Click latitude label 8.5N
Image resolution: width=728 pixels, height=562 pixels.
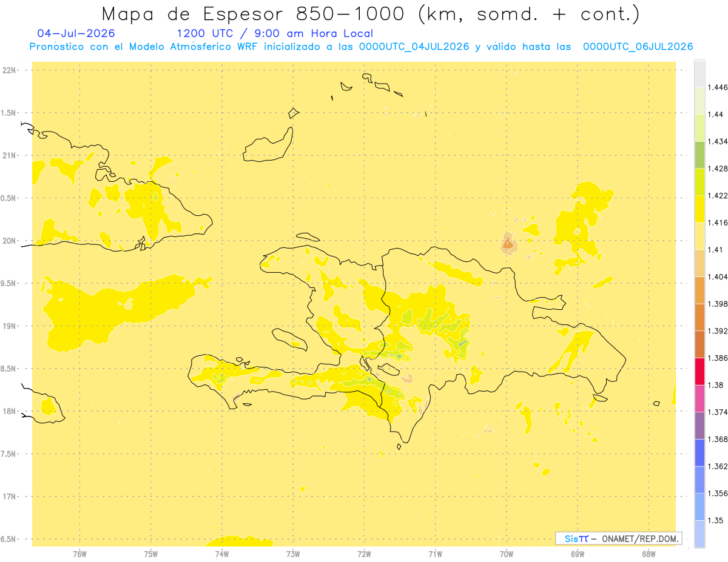pyautogui.click(x=8, y=369)
